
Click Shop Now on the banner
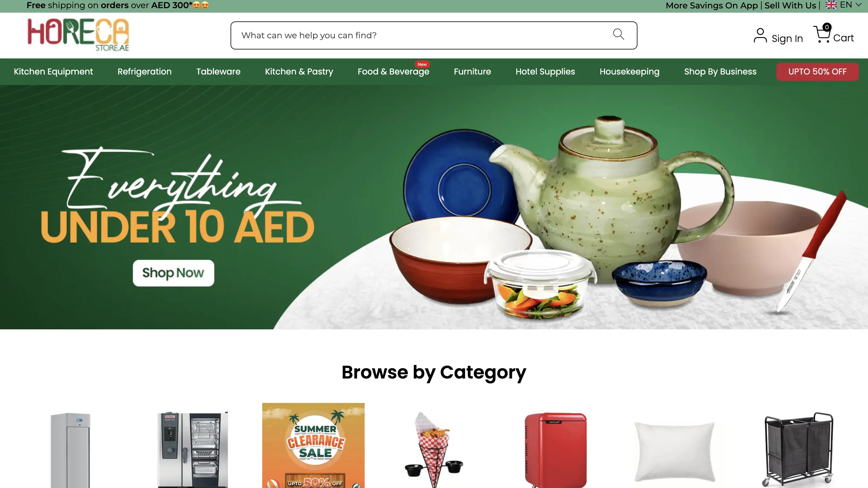tap(173, 273)
